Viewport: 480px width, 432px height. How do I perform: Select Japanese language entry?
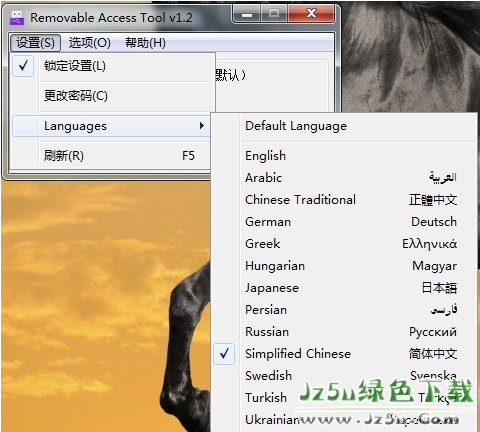pos(345,288)
